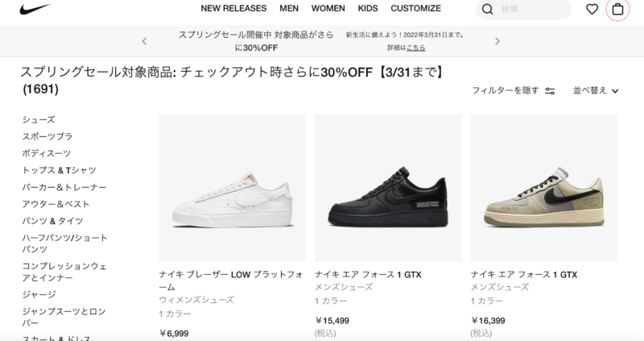Show previous promo banner with left arrow
The width and height of the screenshot is (644, 341).
tap(144, 41)
